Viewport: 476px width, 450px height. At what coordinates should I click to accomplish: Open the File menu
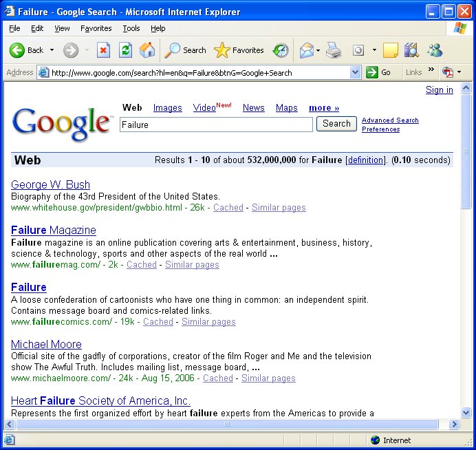pos(14,28)
